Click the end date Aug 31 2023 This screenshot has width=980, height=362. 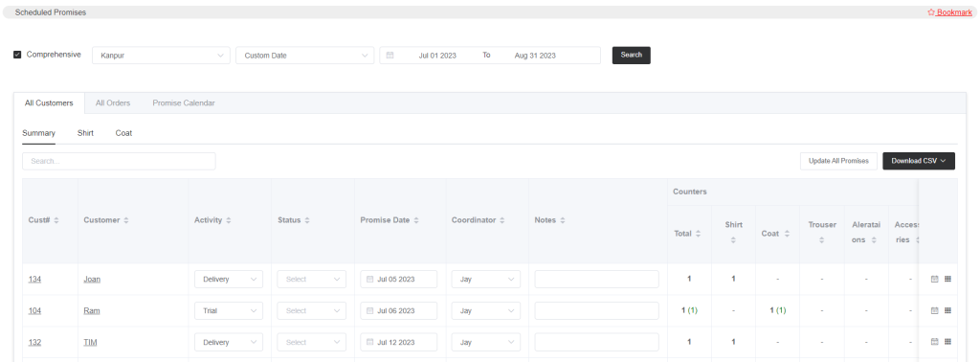[535, 55]
